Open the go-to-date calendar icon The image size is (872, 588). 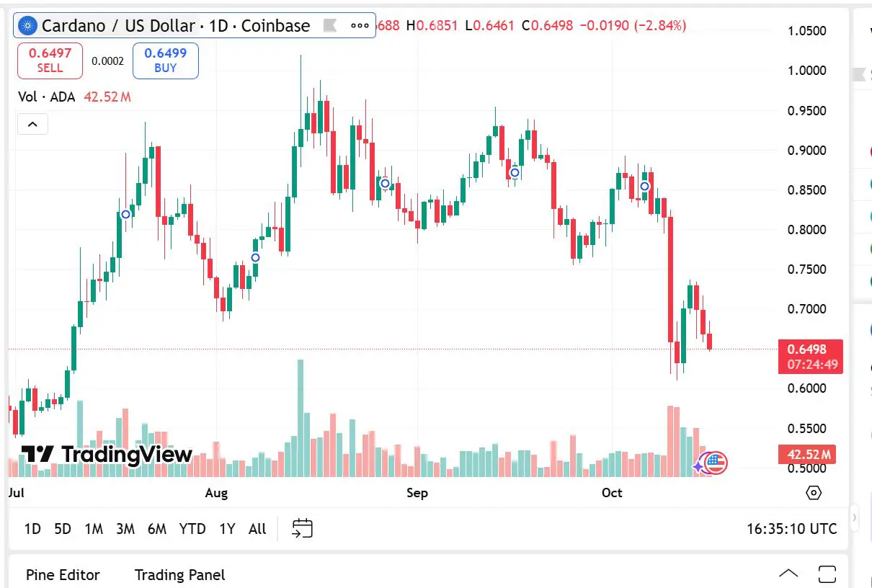coord(302,528)
